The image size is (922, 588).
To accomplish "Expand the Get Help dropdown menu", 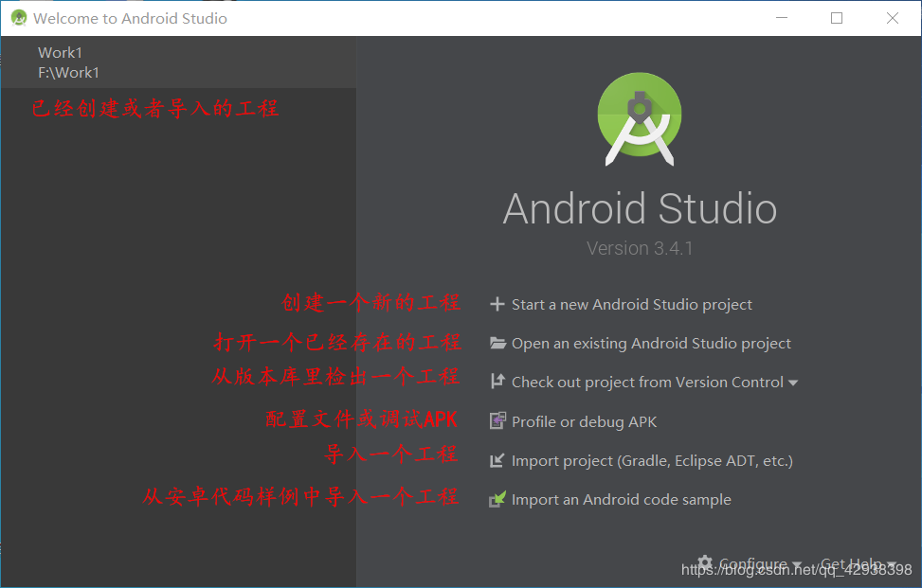I will click(890, 563).
